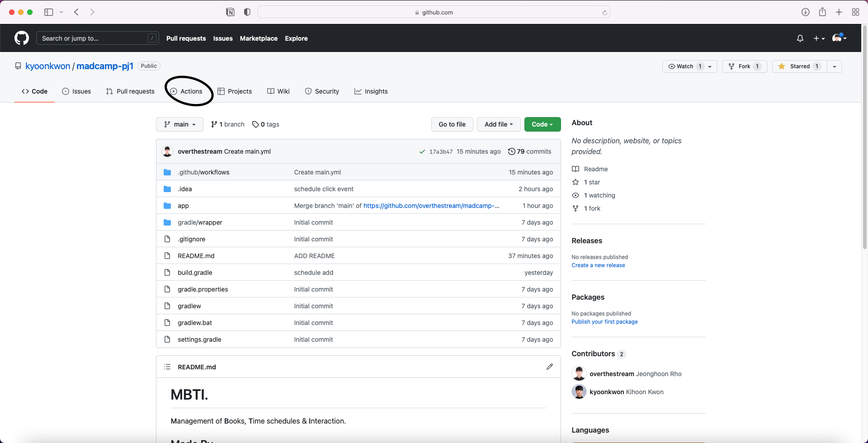Open Issues in top navigation

[x=223, y=38]
